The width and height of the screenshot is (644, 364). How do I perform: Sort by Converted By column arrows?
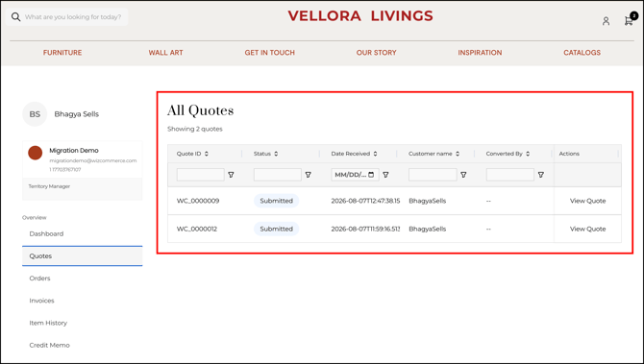(528, 154)
